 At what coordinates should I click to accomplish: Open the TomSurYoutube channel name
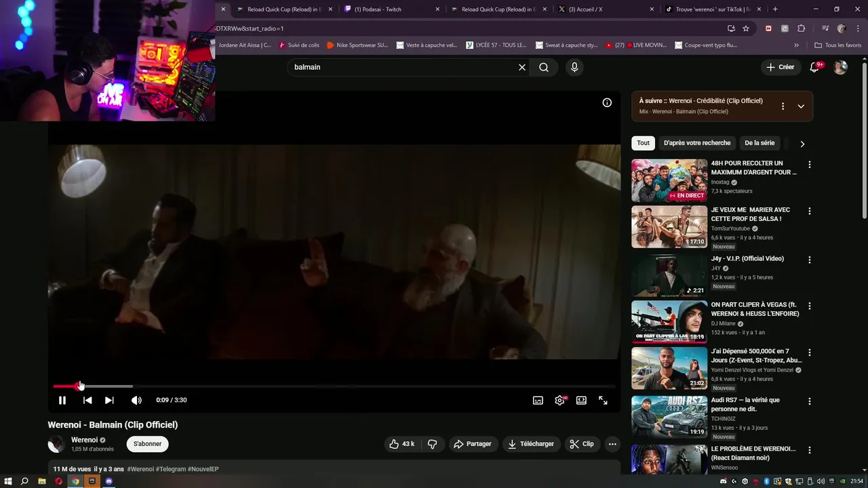[730, 229]
